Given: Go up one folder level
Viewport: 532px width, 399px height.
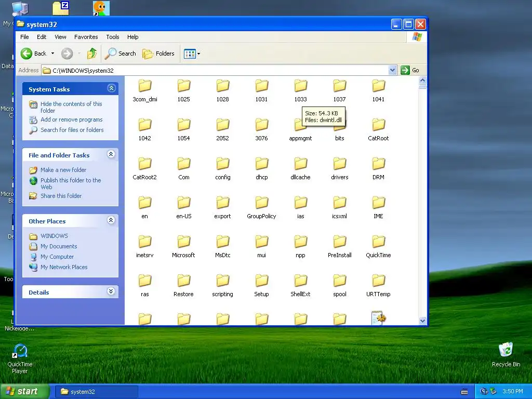Looking at the screenshot, I should click(91, 54).
